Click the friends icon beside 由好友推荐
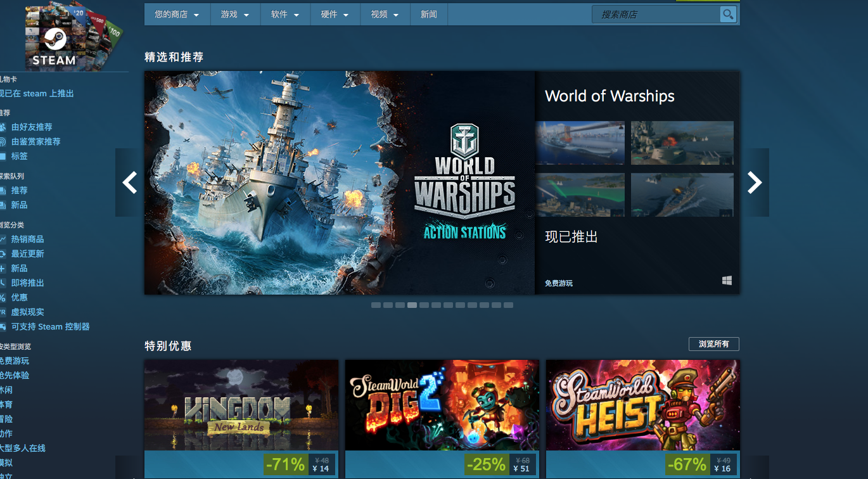 3,127
